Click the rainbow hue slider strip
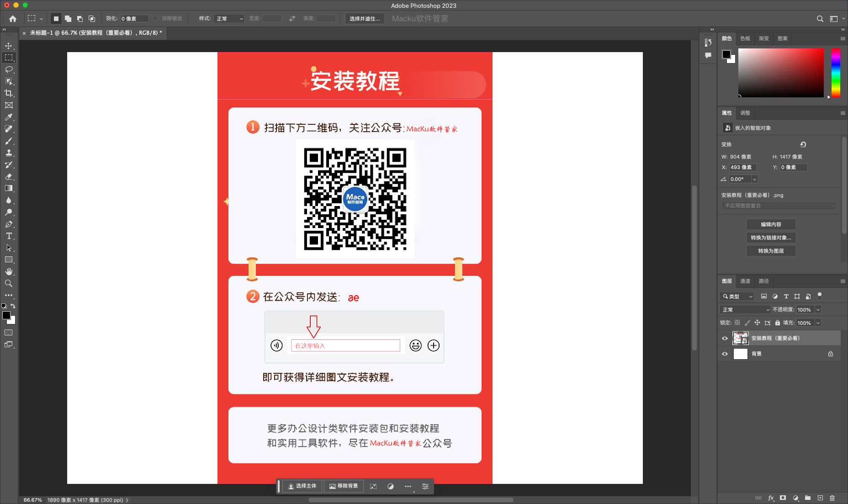This screenshot has height=504, width=848. [x=836, y=73]
